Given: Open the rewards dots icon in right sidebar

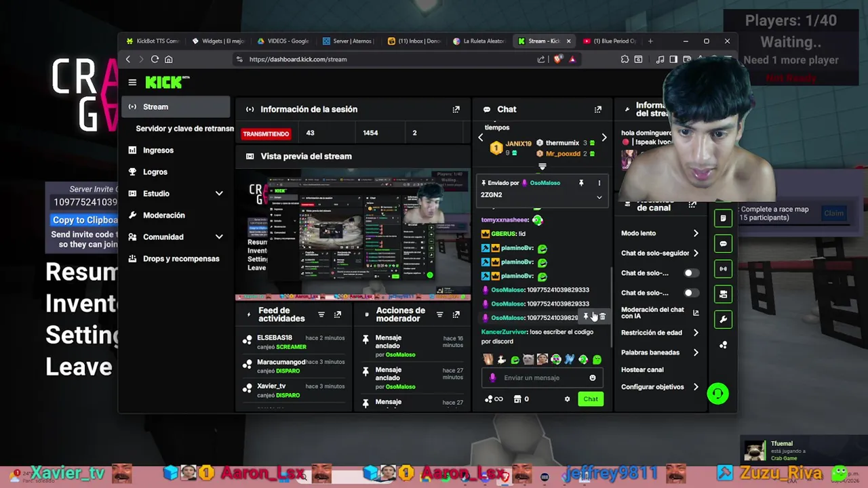Looking at the screenshot, I should tap(723, 345).
